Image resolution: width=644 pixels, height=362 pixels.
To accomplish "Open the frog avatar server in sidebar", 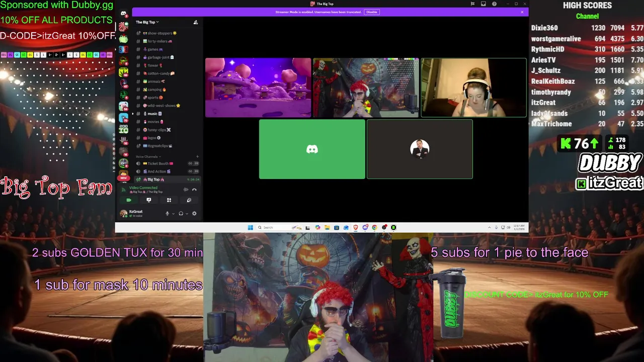I will [x=123, y=39].
